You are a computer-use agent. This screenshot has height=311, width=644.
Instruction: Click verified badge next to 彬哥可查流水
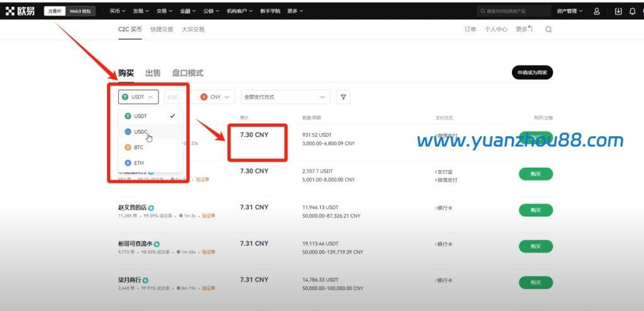coord(157,244)
